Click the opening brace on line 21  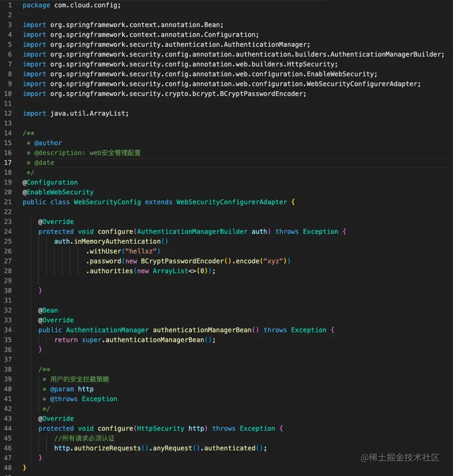(x=293, y=202)
